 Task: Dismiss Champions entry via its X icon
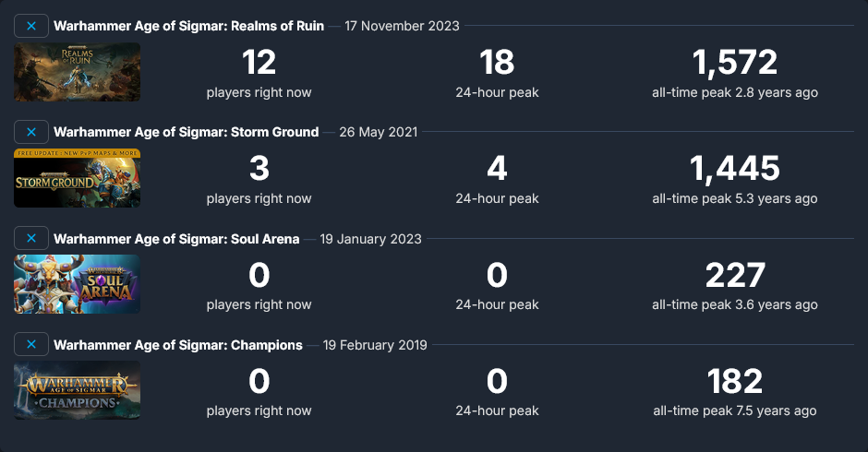pyautogui.click(x=31, y=345)
